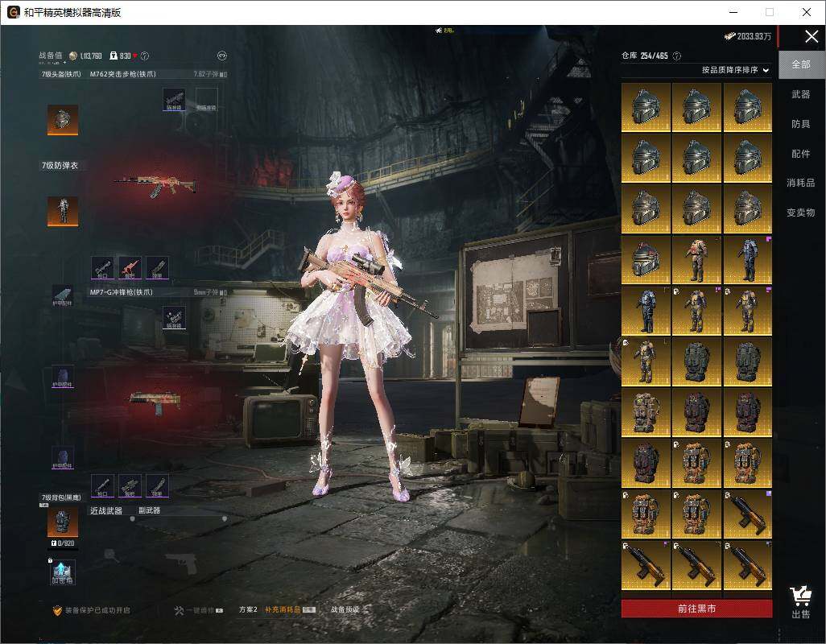Go to the black market 前往黑市
Screen dimensions: 826x644
pos(696,609)
